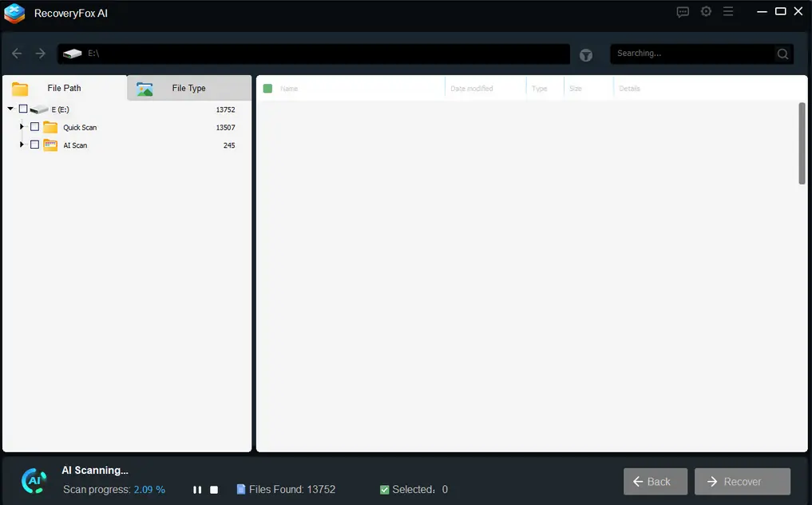The height and width of the screenshot is (505, 812).
Task: Go back with the left arrow
Action: click(x=17, y=54)
